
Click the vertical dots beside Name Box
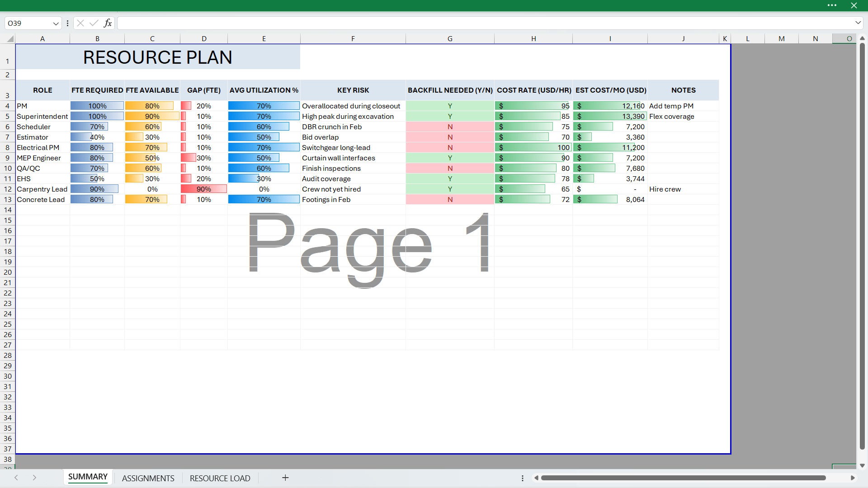coord(67,23)
